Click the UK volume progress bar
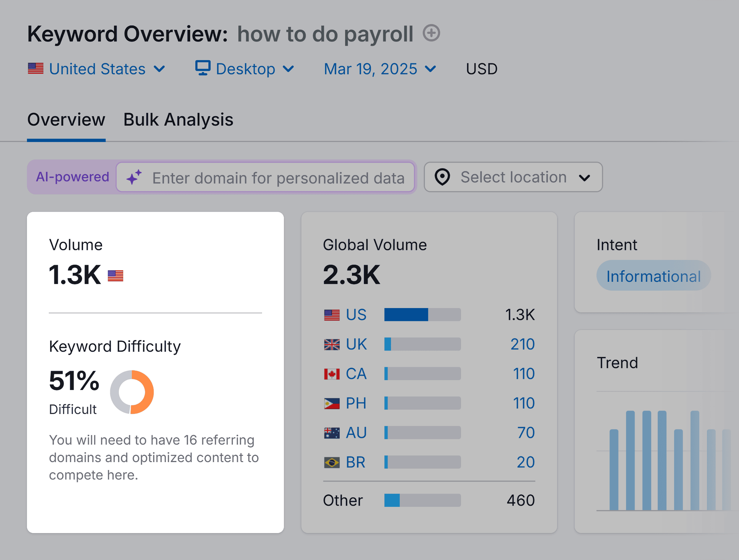This screenshot has width=739, height=560. coord(422,344)
